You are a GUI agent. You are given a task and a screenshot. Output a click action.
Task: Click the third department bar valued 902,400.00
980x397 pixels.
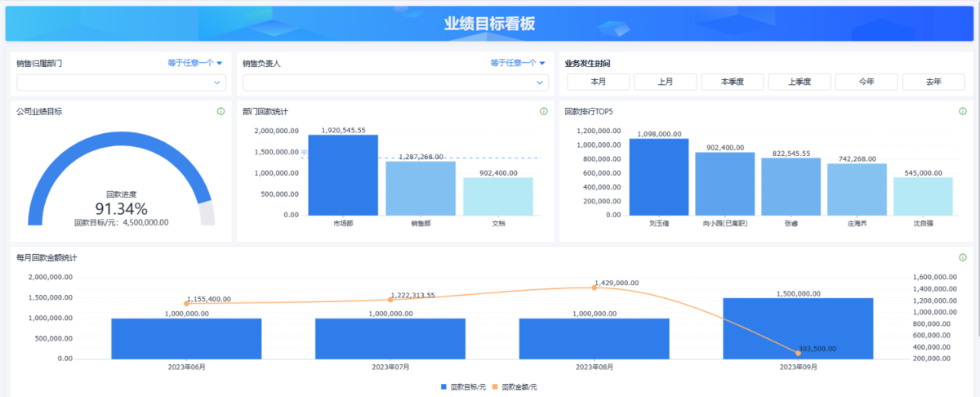(x=498, y=196)
